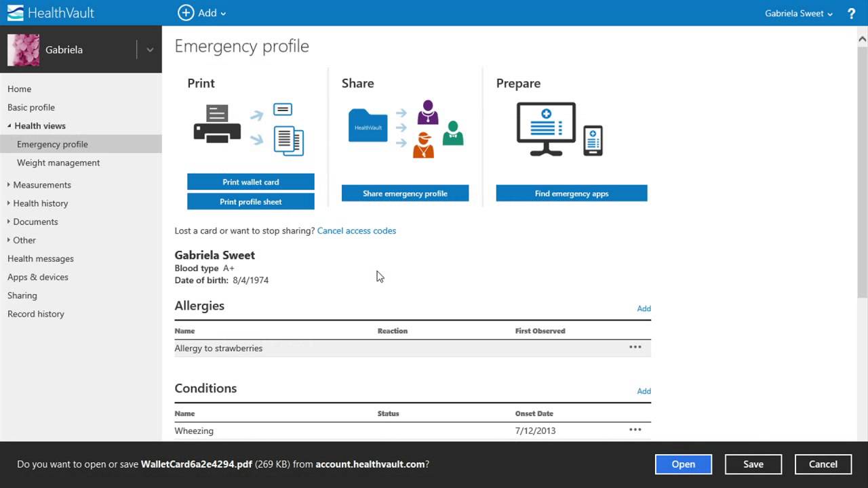Click Gabriela's profile picture thumbnail
Screen dimensions: 868x488
click(x=23, y=49)
